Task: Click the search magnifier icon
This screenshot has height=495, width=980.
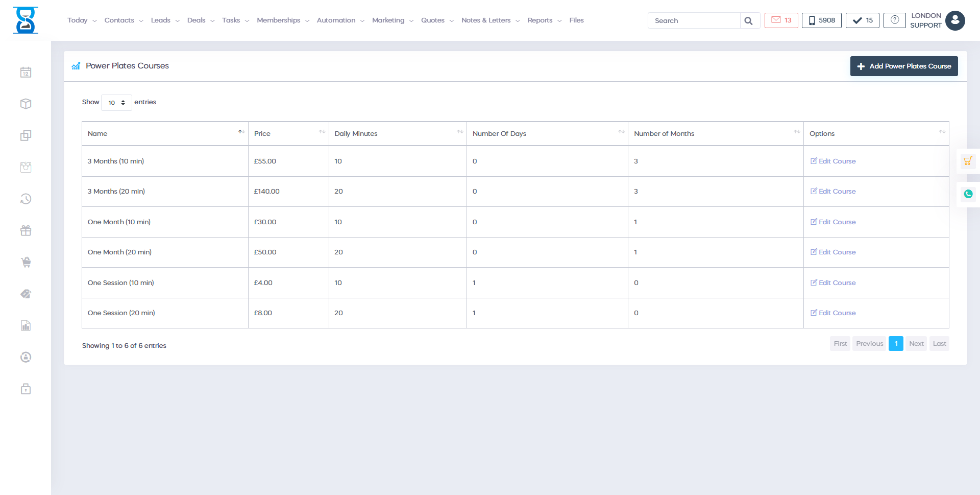Action: click(748, 21)
